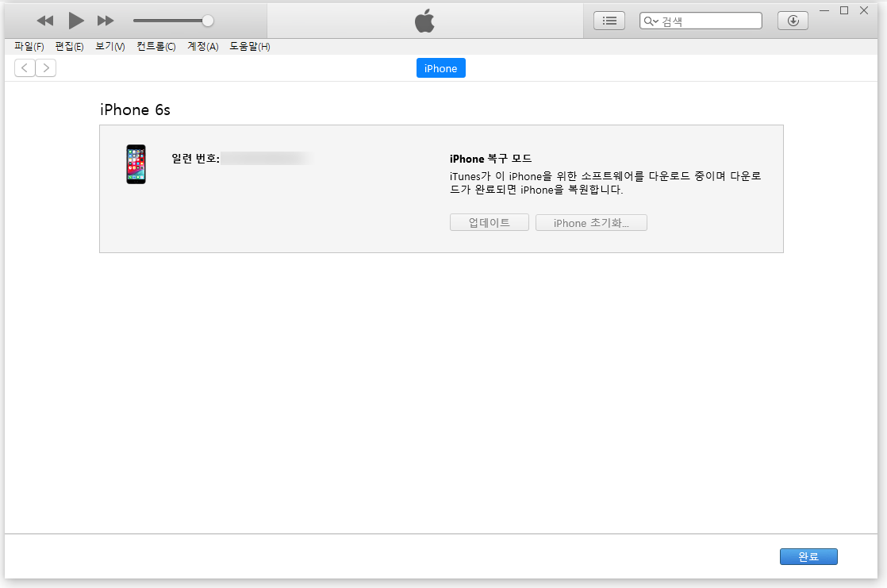This screenshot has height=588, width=887.
Task: Open the 편집(E) menu
Action: [x=69, y=46]
